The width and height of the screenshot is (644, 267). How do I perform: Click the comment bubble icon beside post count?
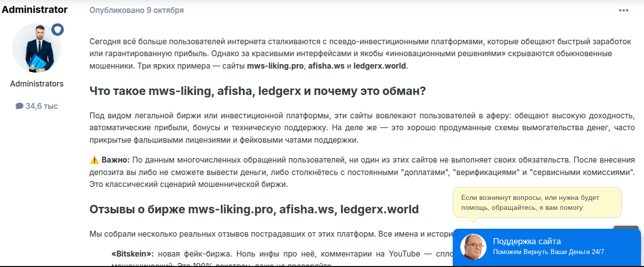(19, 106)
